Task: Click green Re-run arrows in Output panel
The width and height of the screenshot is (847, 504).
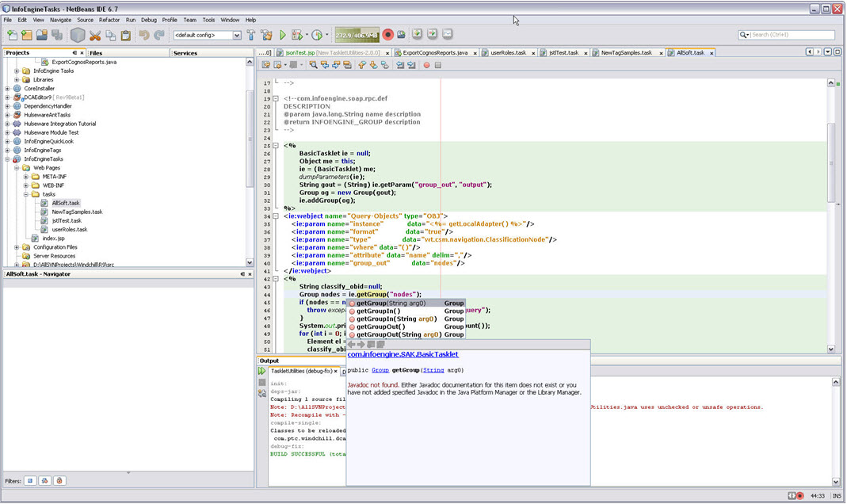Action: click(x=262, y=371)
